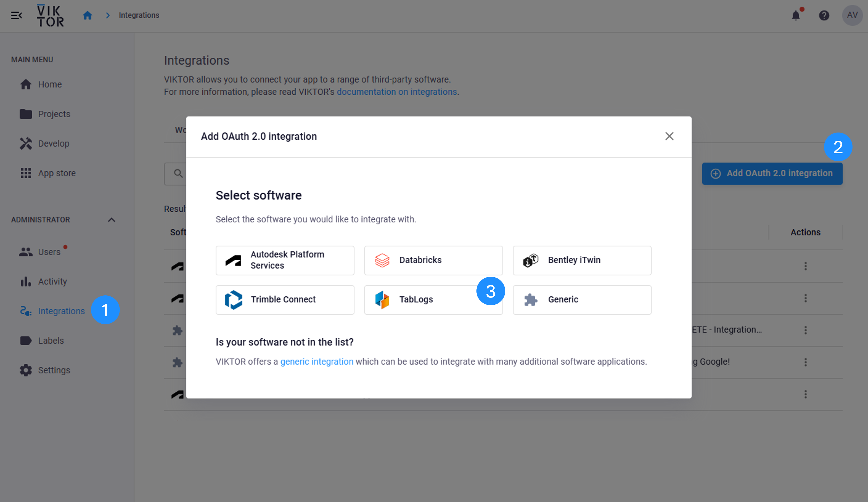Viewport: 868px width, 502px height.
Task: Click the search magnifier icon
Action: coord(178,174)
